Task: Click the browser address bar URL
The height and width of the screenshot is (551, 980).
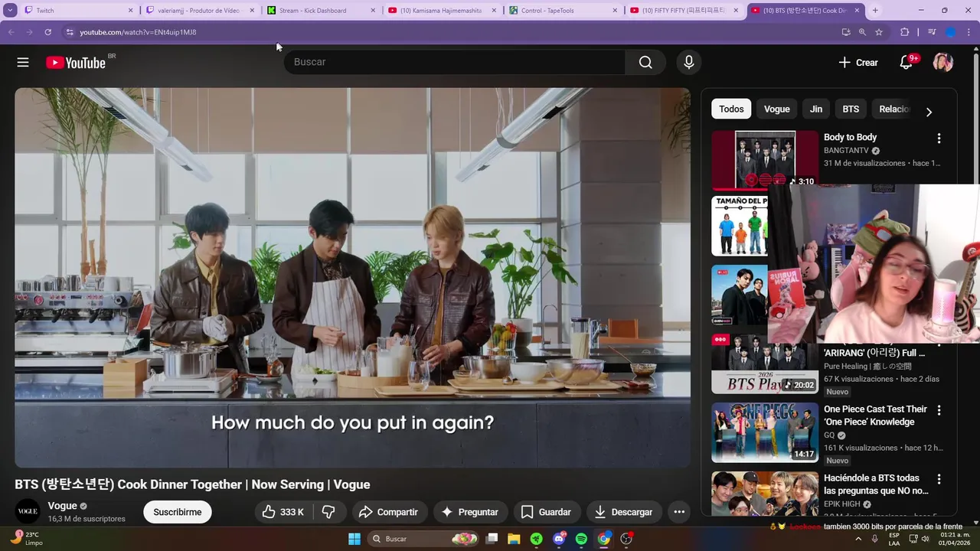Action: click(138, 32)
